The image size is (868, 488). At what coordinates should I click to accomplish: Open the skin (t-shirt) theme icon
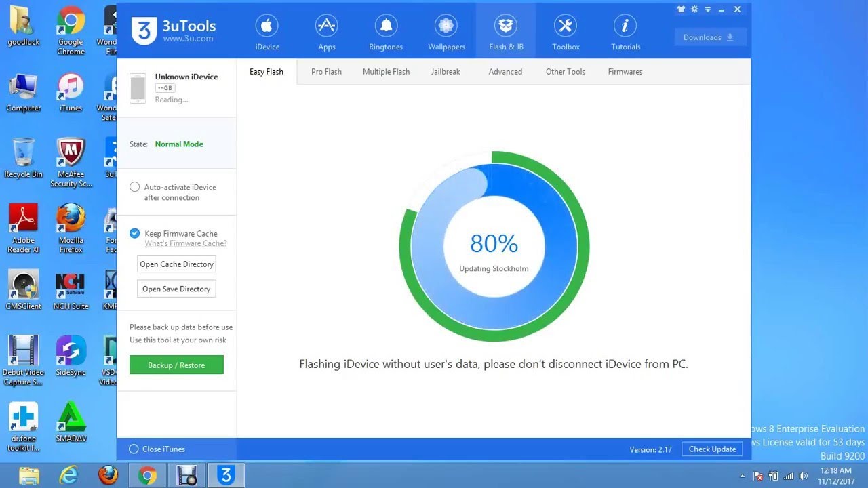tap(682, 9)
